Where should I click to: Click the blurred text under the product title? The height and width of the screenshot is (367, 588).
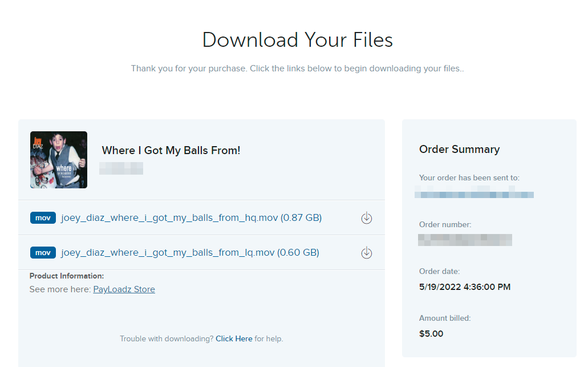click(121, 168)
